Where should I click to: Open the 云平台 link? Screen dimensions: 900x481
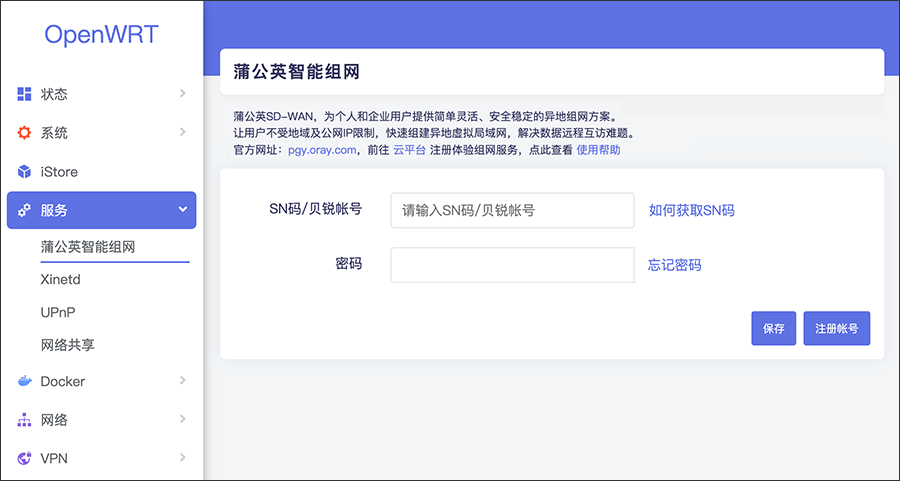coord(409,150)
